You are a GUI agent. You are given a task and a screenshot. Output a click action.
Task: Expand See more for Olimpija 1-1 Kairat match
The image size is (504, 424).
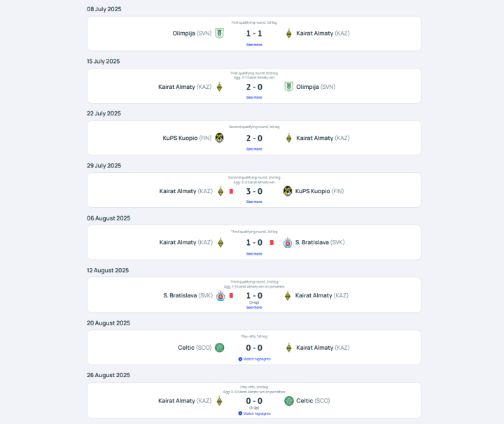(x=254, y=44)
